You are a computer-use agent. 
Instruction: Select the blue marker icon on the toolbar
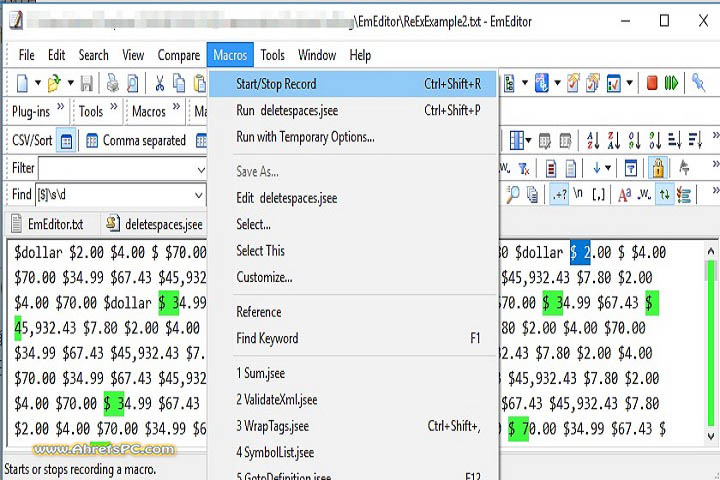click(698, 83)
